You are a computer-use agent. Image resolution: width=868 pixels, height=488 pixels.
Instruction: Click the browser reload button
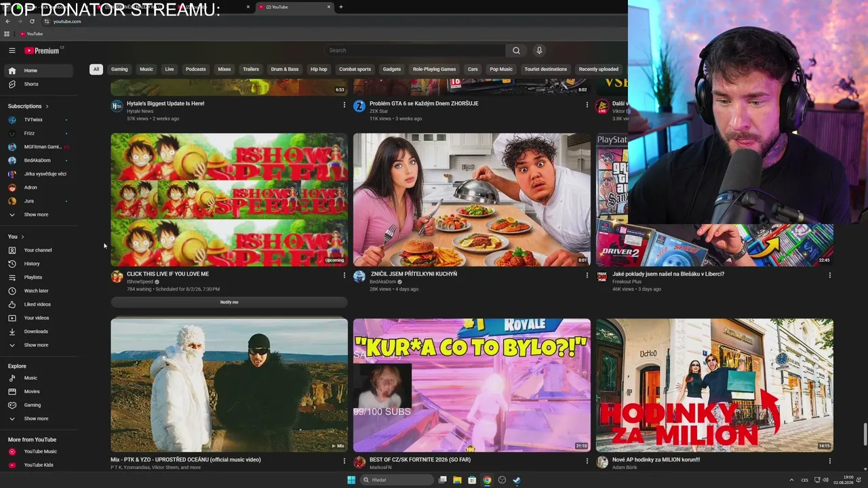[32, 21]
